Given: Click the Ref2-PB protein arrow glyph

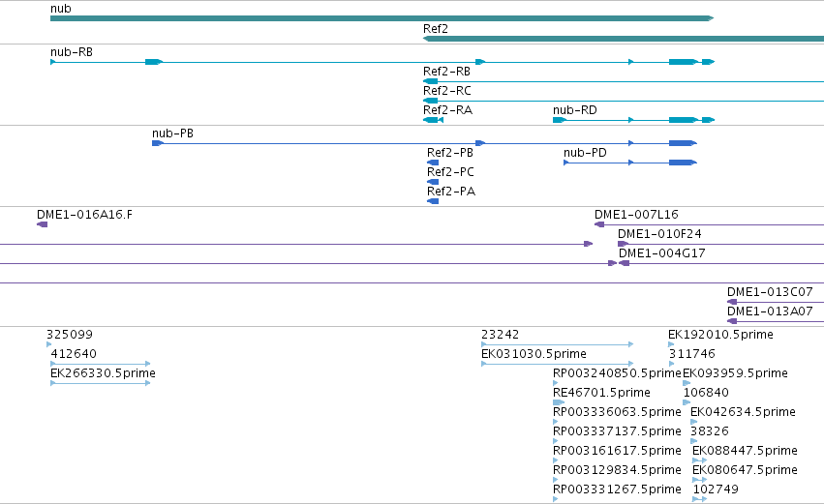Looking at the screenshot, I should click(x=433, y=163).
